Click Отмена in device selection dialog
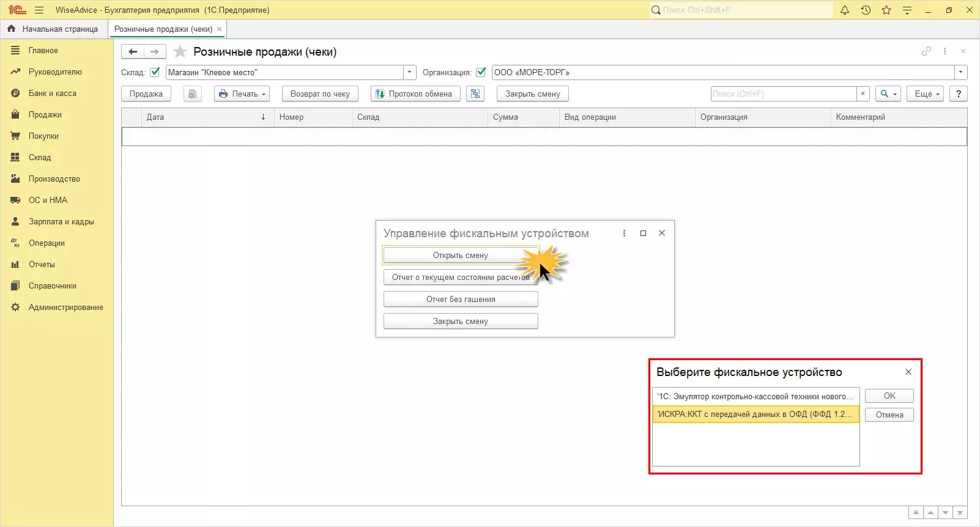The image size is (980, 527). pyautogui.click(x=889, y=415)
